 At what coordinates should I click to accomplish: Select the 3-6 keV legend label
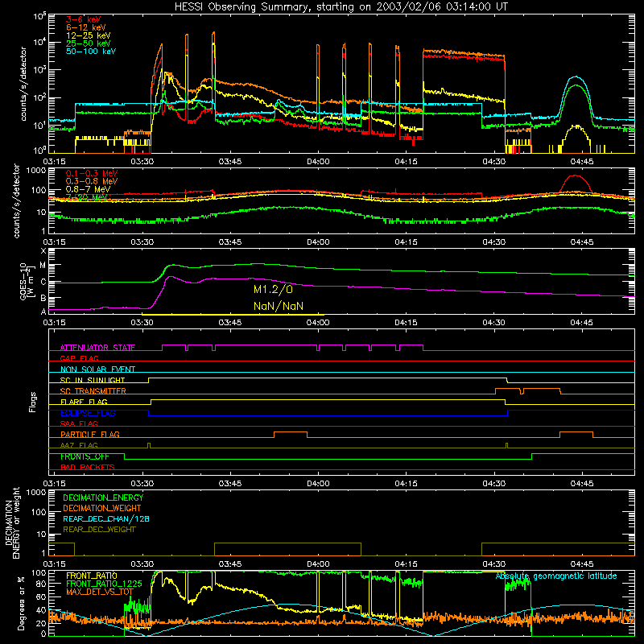point(84,19)
